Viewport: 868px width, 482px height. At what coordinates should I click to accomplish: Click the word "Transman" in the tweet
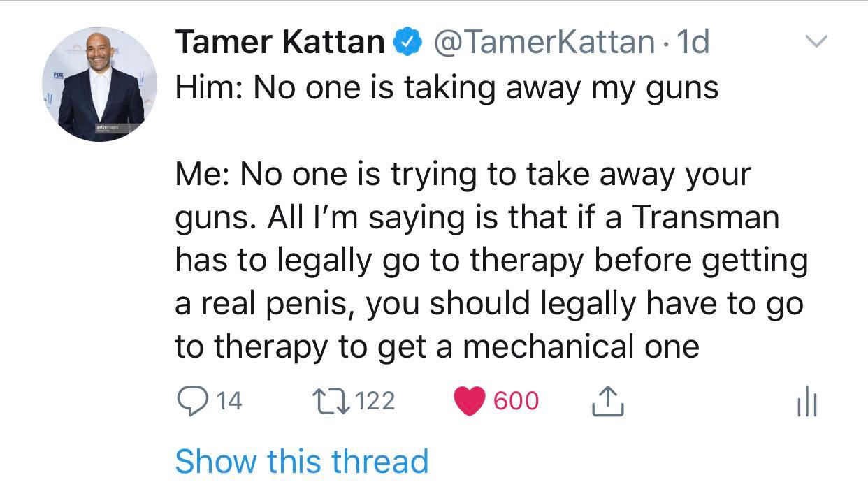706,217
